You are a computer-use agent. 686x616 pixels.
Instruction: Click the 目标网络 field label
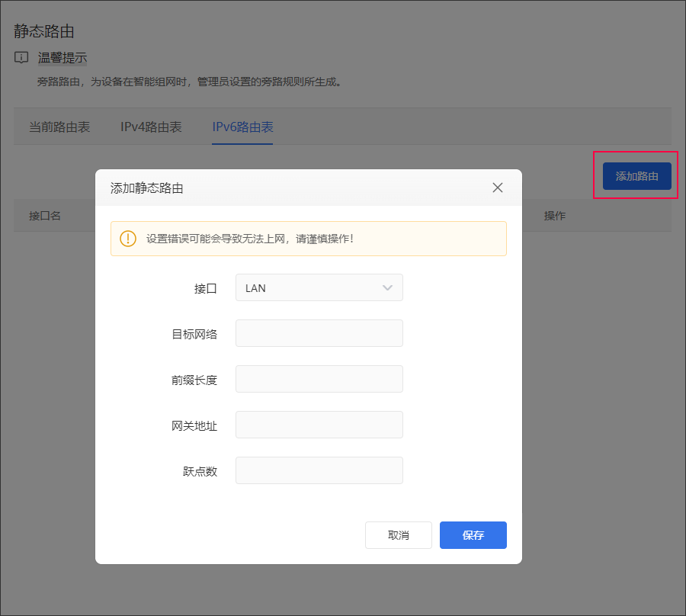194,334
